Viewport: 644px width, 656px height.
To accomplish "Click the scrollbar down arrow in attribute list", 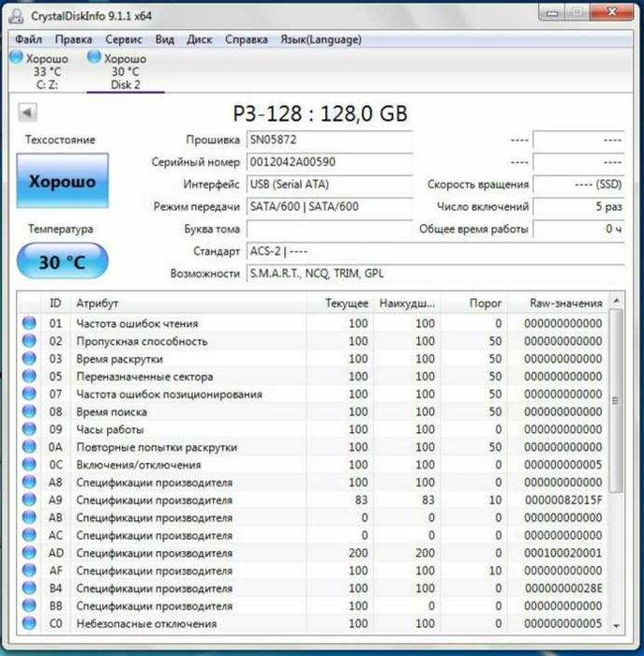I will [616, 625].
